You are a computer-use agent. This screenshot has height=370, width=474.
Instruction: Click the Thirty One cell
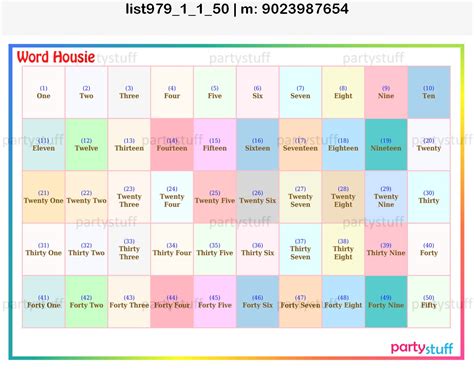[x=44, y=249]
